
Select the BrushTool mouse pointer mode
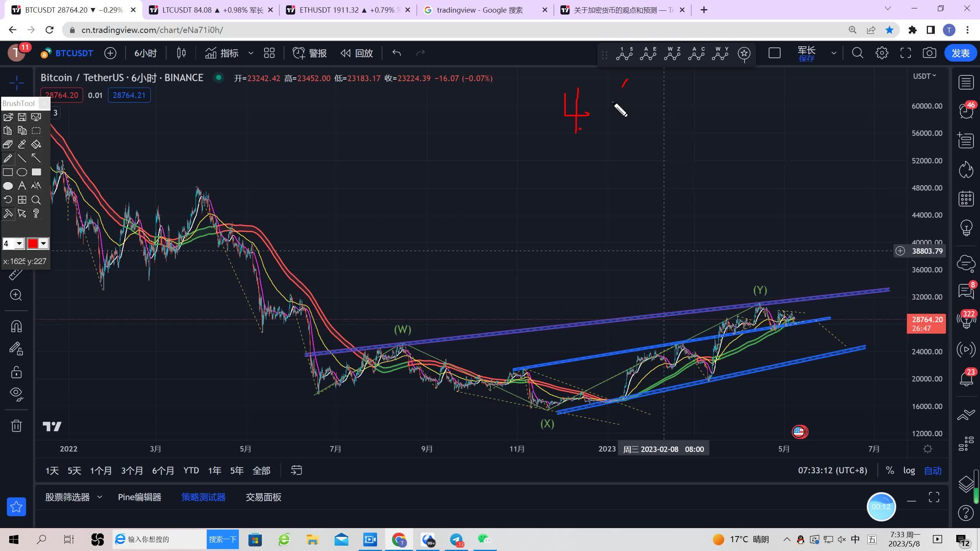pos(22,214)
